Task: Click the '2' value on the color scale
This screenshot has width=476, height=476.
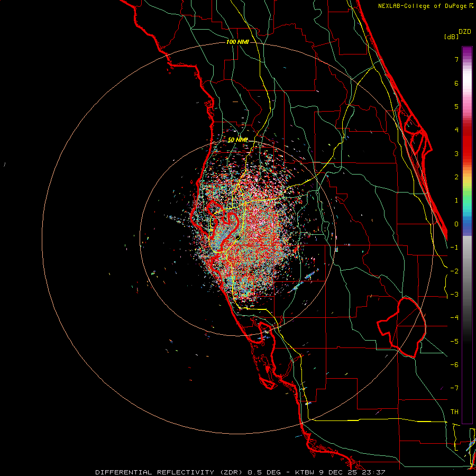Action: point(456,177)
